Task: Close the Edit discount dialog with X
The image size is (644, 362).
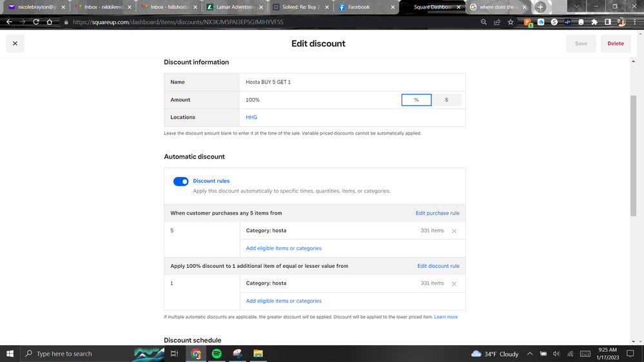Action: coord(15,44)
